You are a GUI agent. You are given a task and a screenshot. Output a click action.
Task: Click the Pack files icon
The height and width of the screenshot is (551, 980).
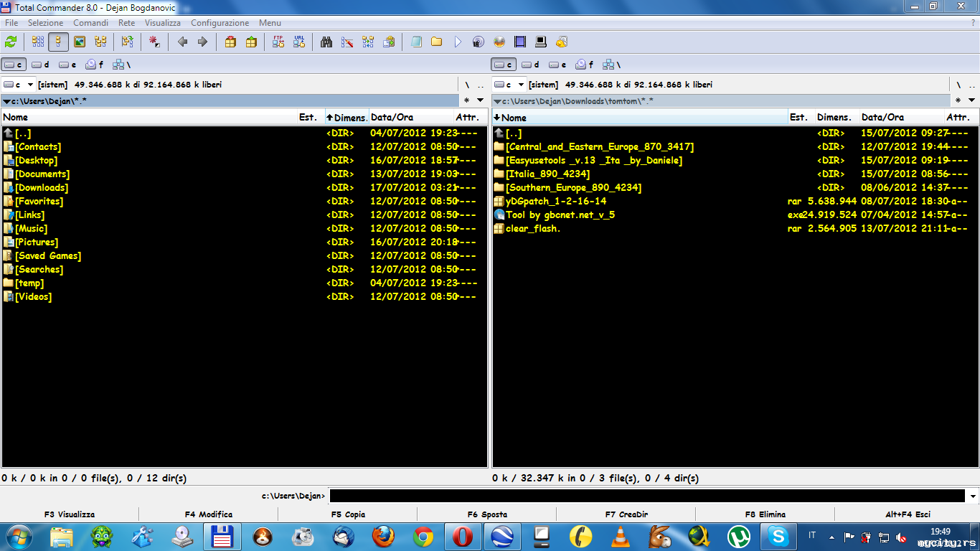coord(230,42)
